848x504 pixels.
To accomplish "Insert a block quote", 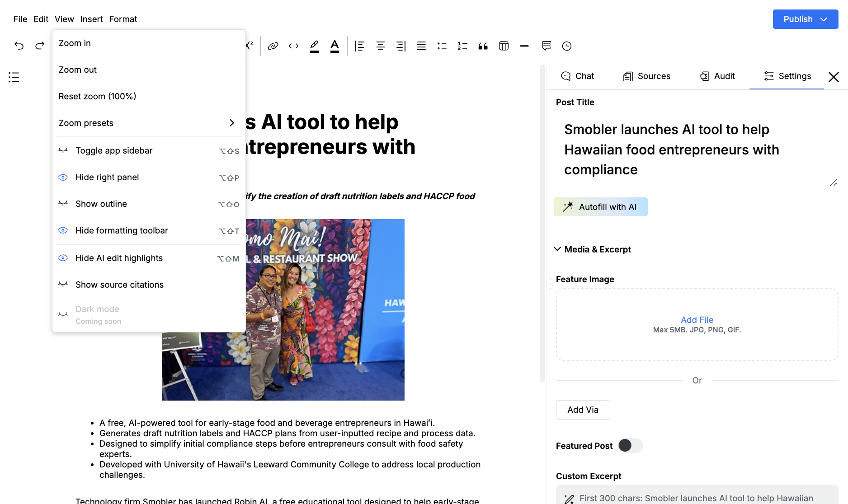I will click(483, 46).
